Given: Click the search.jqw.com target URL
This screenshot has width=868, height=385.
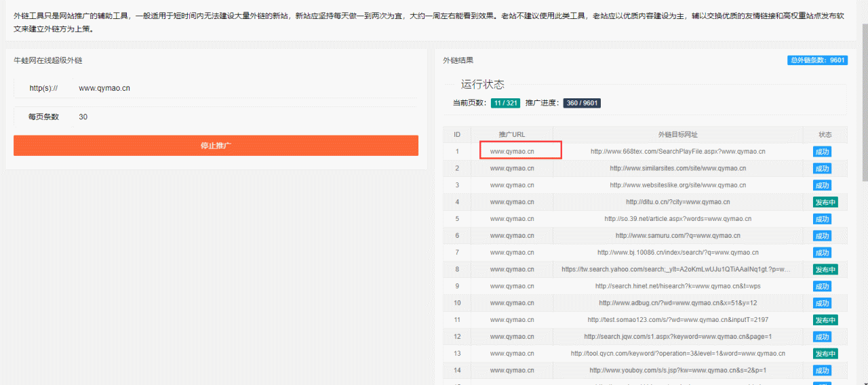Looking at the screenshot, I should coord(677,337).
